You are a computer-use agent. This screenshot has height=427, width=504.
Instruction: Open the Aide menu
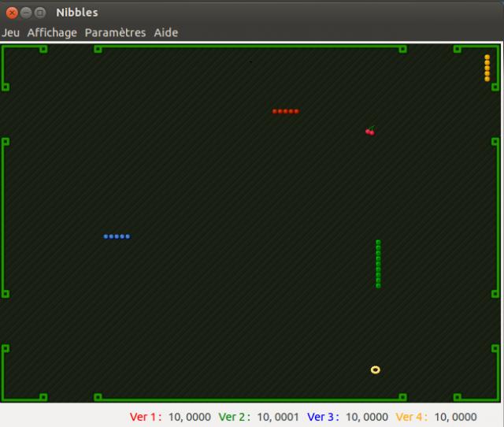click(166, 32)
